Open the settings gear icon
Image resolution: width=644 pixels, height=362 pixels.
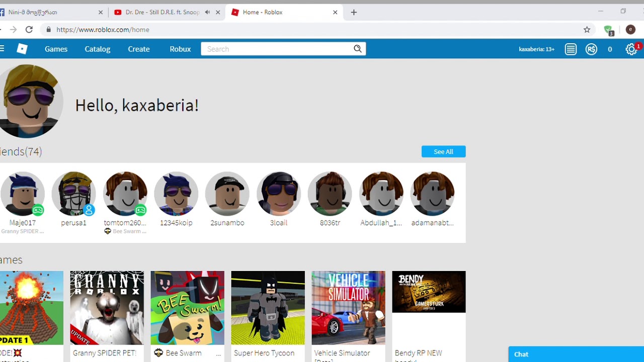[x=631, y=49]
